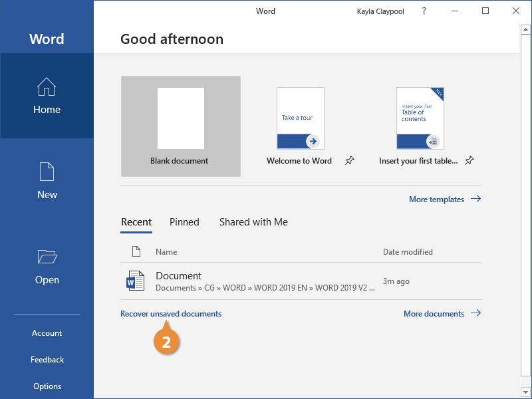
Task: Select the Recent tab
Action: 136,222
